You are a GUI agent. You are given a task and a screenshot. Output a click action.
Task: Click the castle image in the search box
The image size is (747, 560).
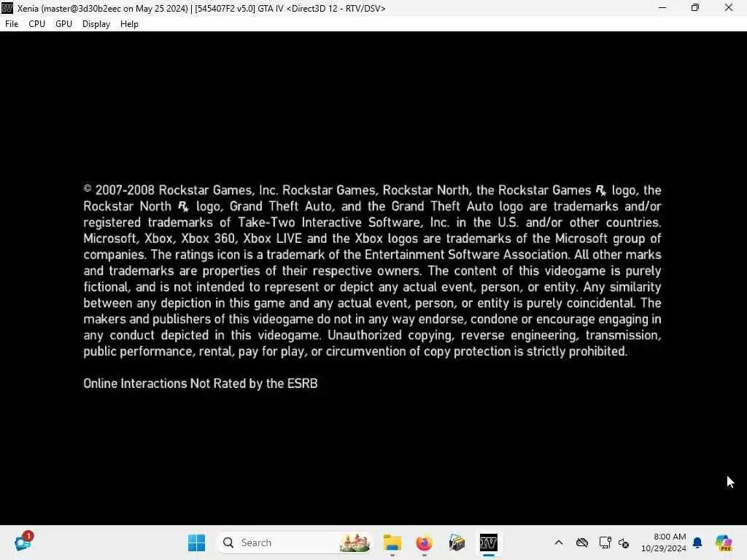[x=355, y=542]
